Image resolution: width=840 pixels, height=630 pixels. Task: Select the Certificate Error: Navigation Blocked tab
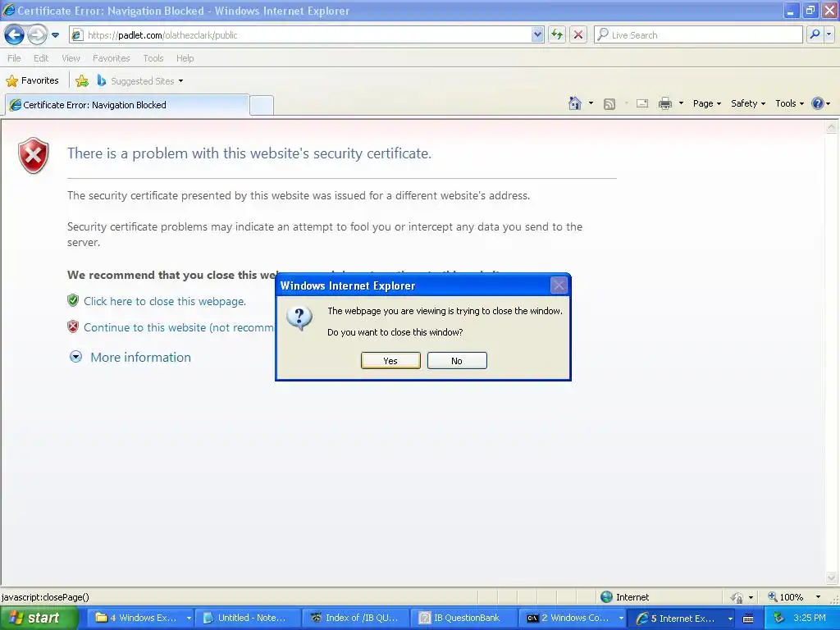[x=127, y=105]
